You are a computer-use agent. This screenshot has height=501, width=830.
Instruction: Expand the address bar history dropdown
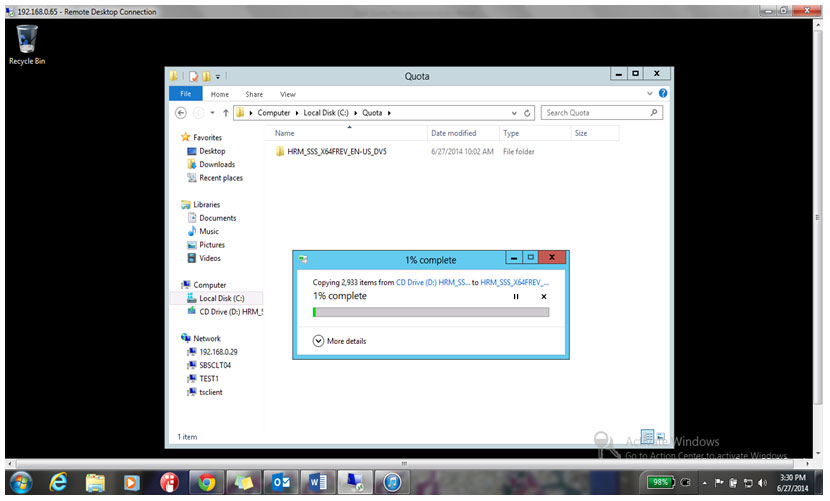point(514,113)
